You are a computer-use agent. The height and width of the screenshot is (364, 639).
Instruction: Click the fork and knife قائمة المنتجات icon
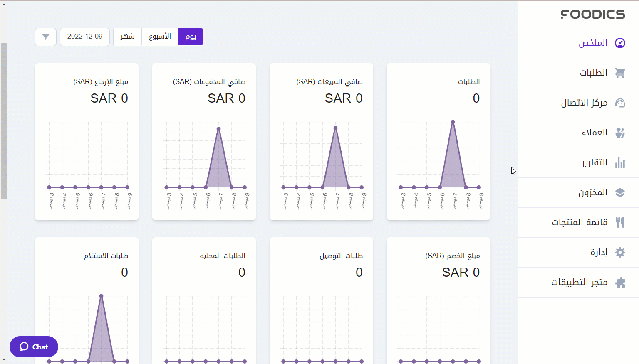[620, 223]
